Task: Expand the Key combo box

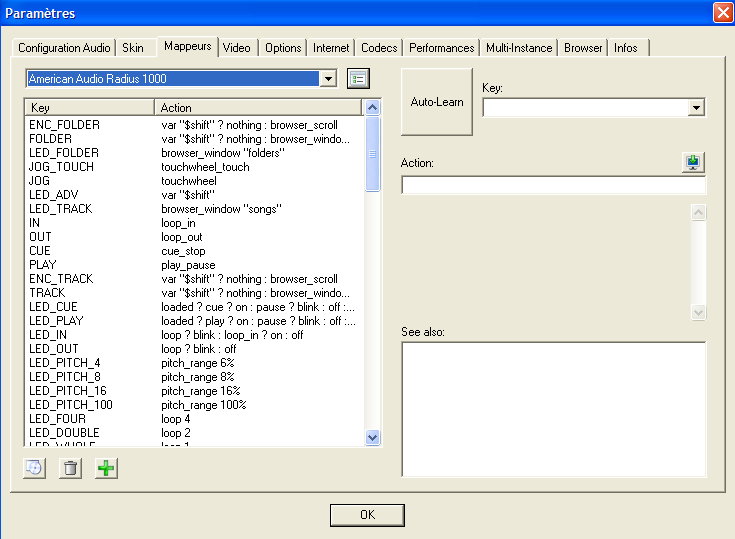Action: [x=697, y=108]
